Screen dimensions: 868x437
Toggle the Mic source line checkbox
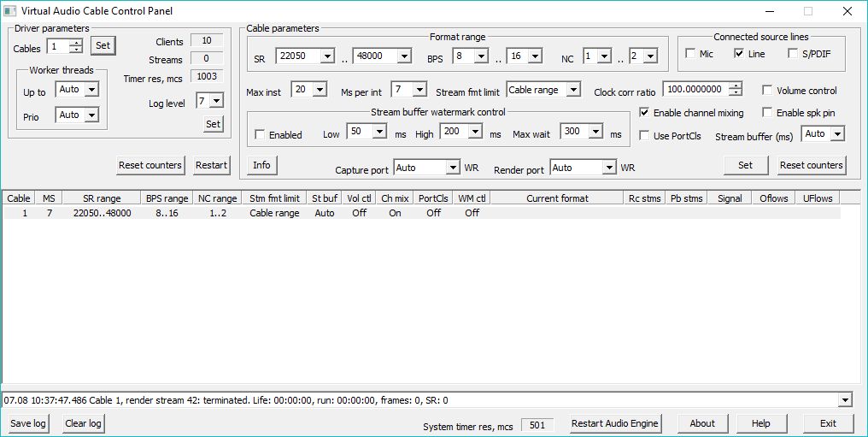(x=689, y=54)
